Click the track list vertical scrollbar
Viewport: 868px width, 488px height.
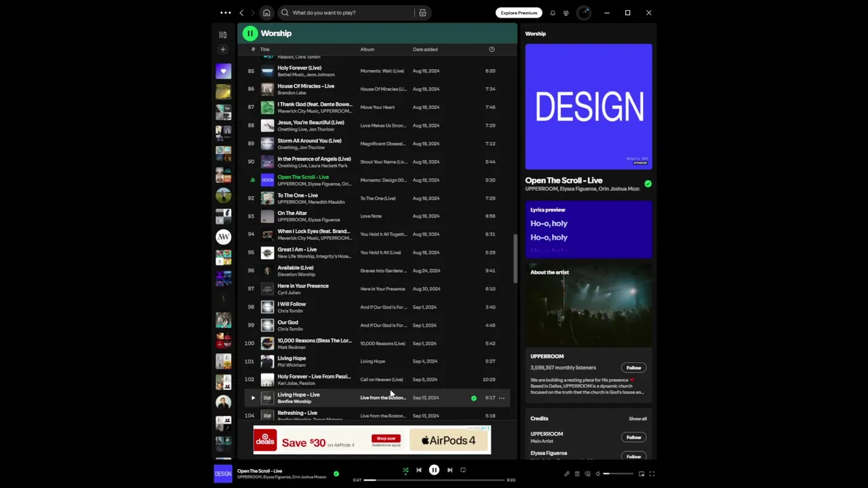(x=515, y=259)
